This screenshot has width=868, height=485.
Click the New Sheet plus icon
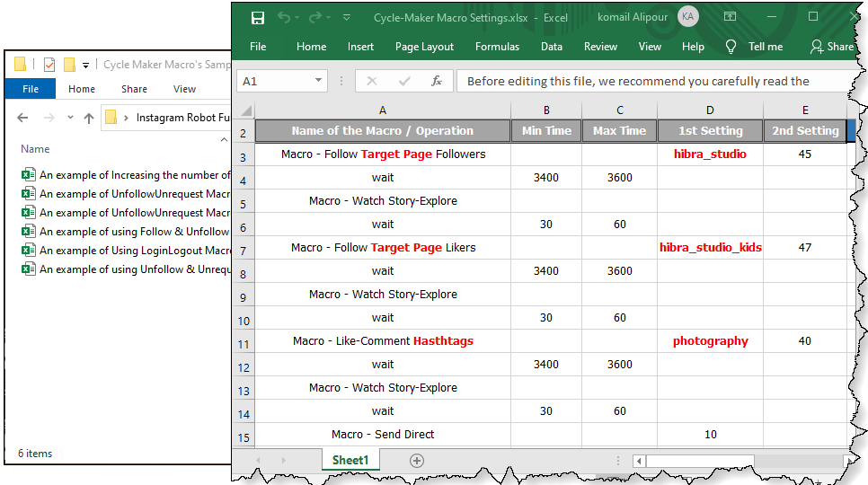(x=417, y=461)
